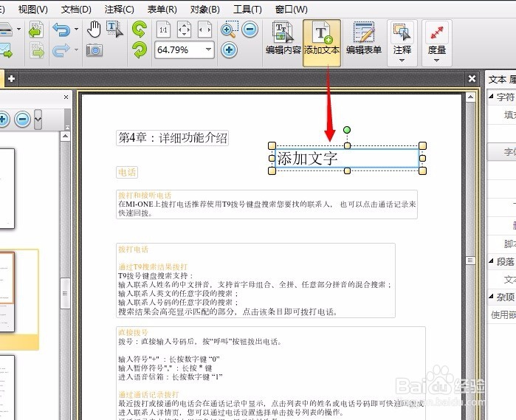Close the thumbnails side panel
516x420 pixels.
tap(66, 97)
